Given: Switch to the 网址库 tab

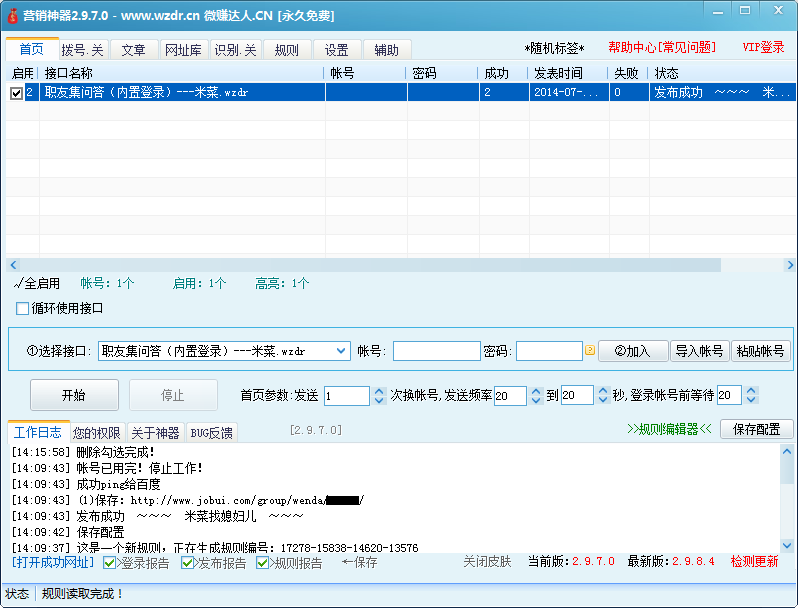Looking at the screenshot, I should [x=182, y=50].
